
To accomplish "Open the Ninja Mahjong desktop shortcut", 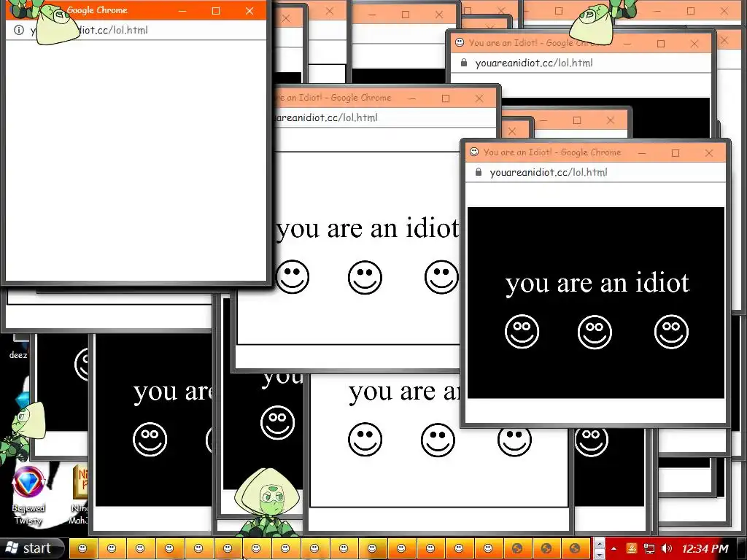I will coord(79,495).
